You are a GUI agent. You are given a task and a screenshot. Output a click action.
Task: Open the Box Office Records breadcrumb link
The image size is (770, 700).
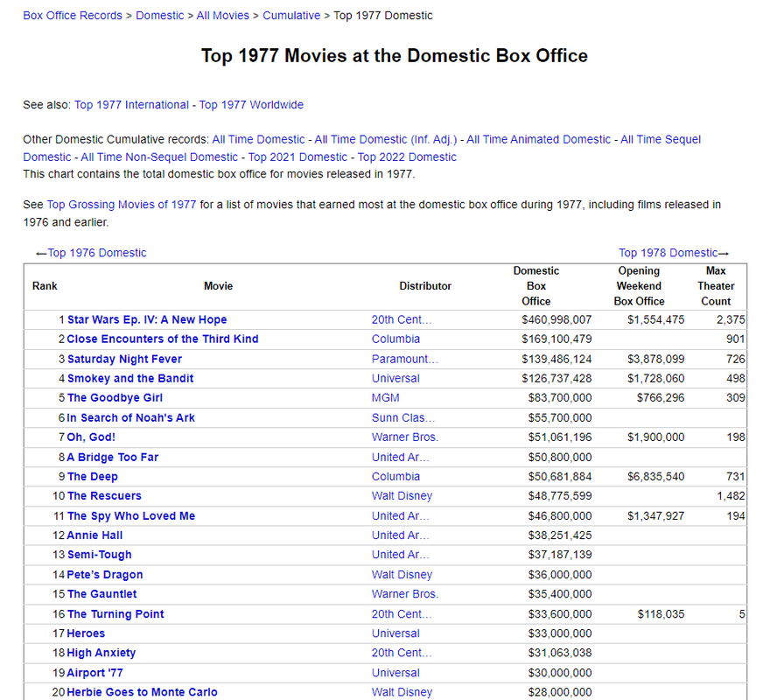72,16
